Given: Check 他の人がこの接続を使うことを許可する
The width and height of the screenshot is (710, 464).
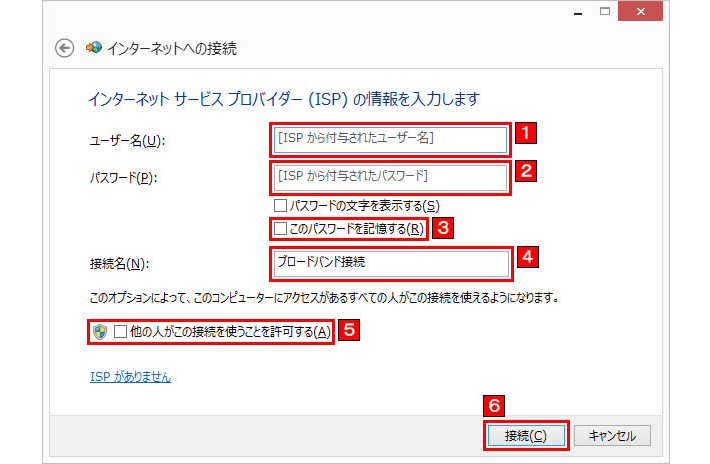Looking at the screenshot, I should tap(121, 332).
